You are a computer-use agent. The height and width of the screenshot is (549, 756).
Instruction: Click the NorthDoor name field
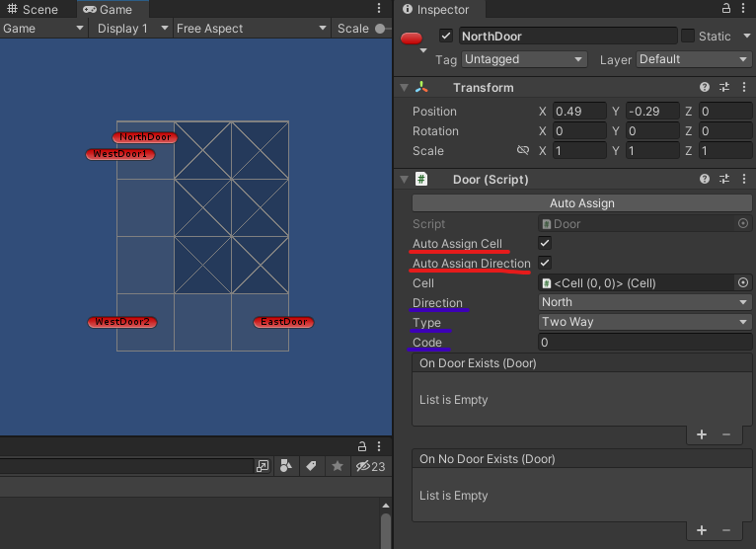568,36
